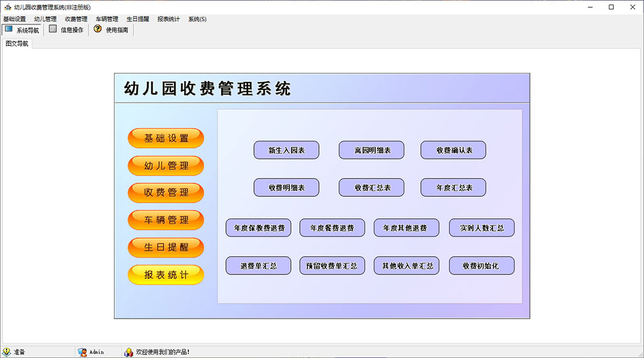Image resolution: width=644 pixels, height=358 pixels.
Task: Click the 系统导航 monitor icon in toolbar
Action: tap(8, 29)
